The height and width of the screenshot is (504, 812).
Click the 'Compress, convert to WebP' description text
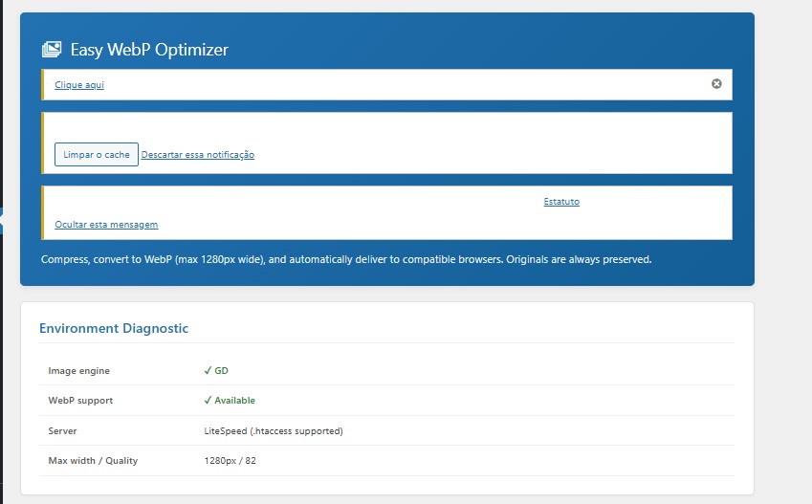pos(346,259)
